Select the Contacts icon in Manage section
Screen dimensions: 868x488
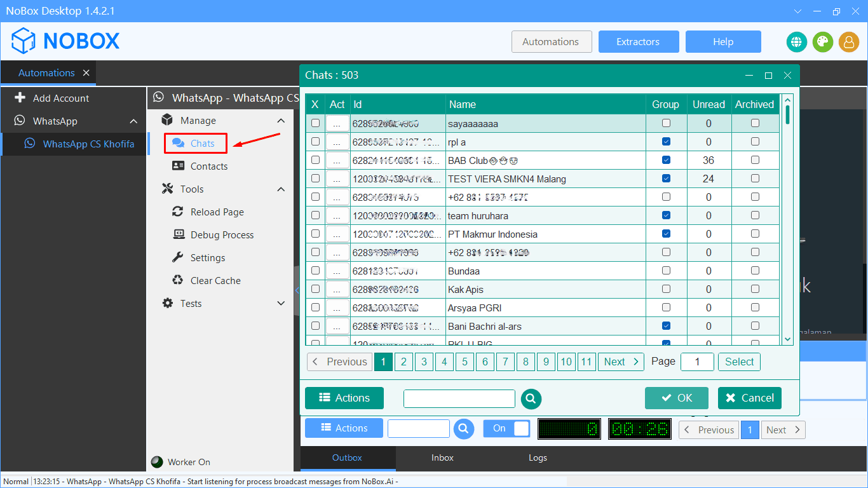[180, 166]
